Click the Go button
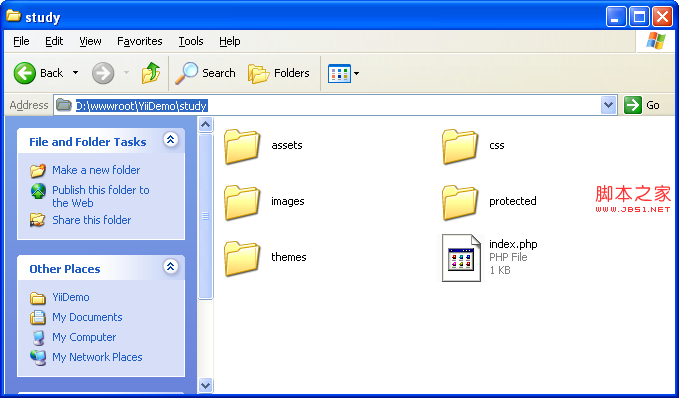Viewport: 679px width, 398px height. pos(642,105)
